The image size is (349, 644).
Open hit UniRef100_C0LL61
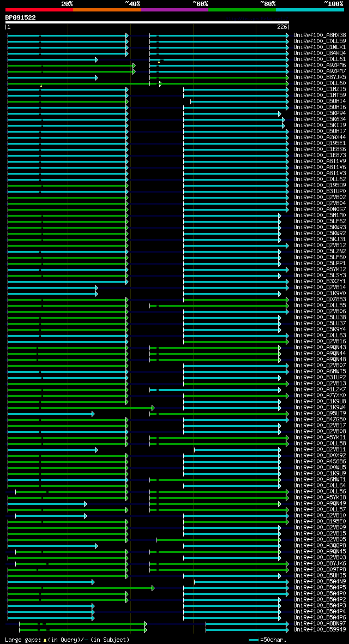320,59
